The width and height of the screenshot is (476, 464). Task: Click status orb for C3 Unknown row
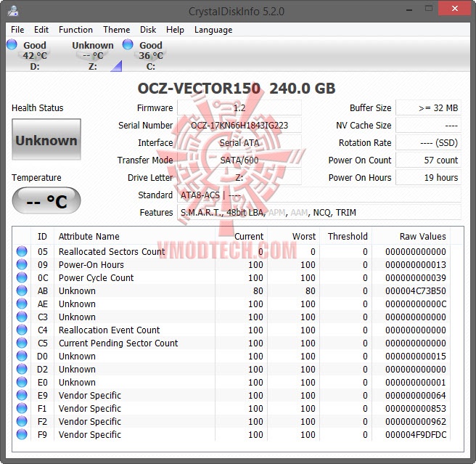coord(22,317)
